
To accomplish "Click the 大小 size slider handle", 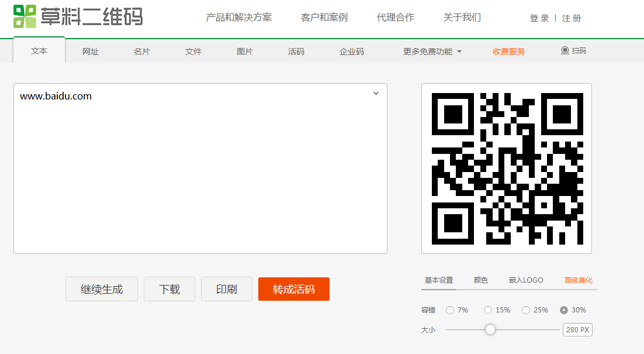I will 490,329.
